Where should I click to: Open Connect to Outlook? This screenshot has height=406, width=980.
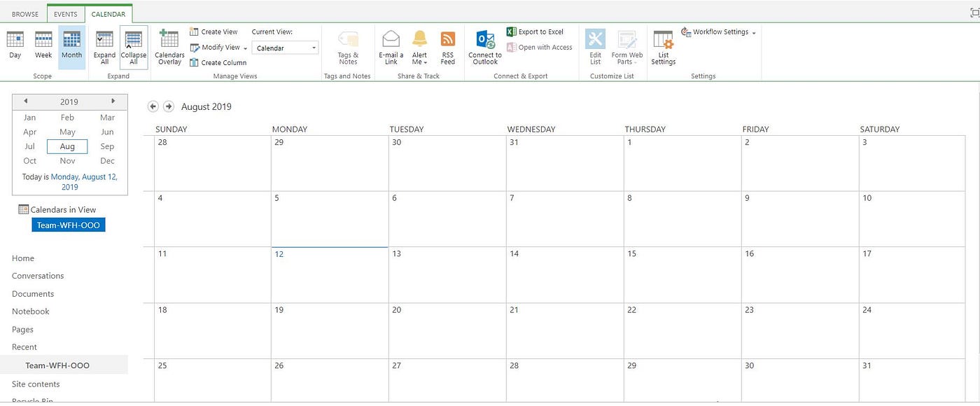click(x=484, y=45)
